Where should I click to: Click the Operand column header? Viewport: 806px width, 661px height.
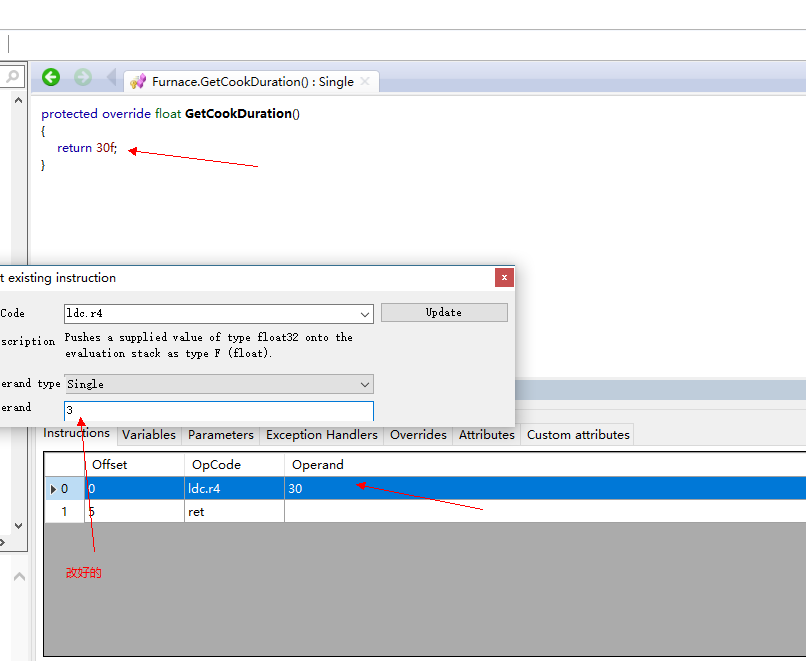[x=318, y=465]
